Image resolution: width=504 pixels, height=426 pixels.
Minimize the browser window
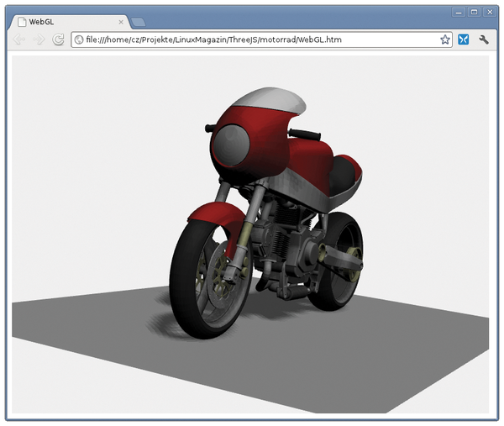(x=459, y=12)
